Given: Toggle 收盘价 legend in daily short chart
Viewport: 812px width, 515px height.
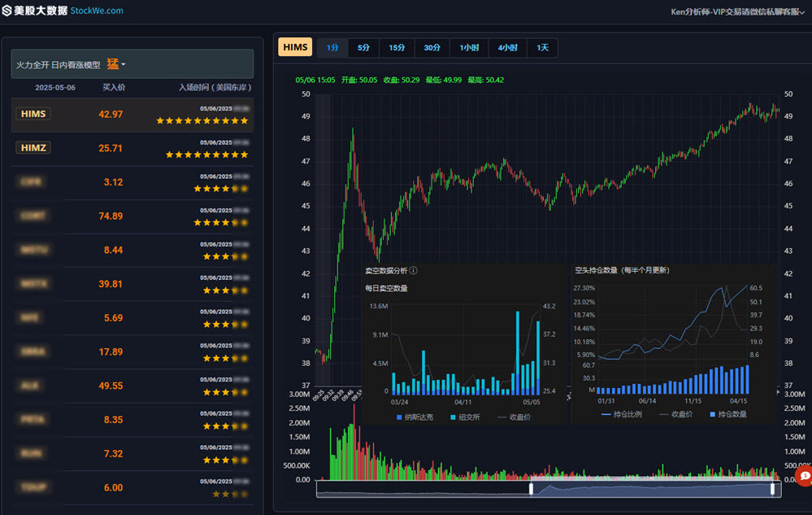Looking at the screenshot, I should (x=514, y=417).
